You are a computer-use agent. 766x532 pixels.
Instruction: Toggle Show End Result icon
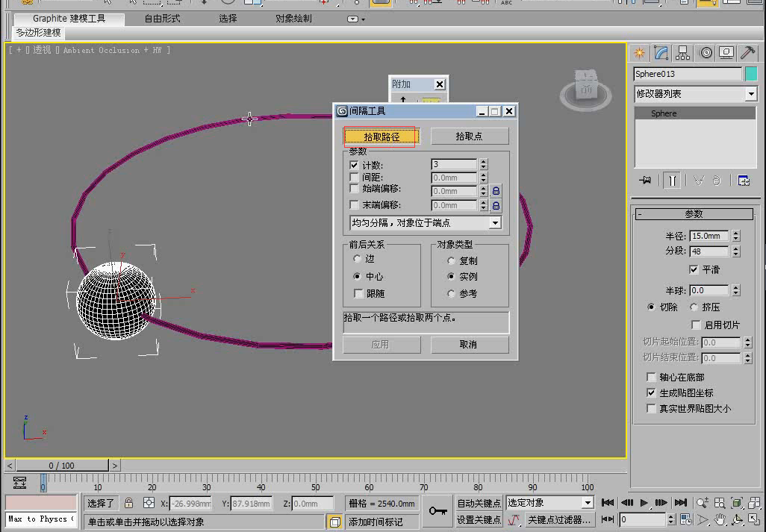(672, 181)
